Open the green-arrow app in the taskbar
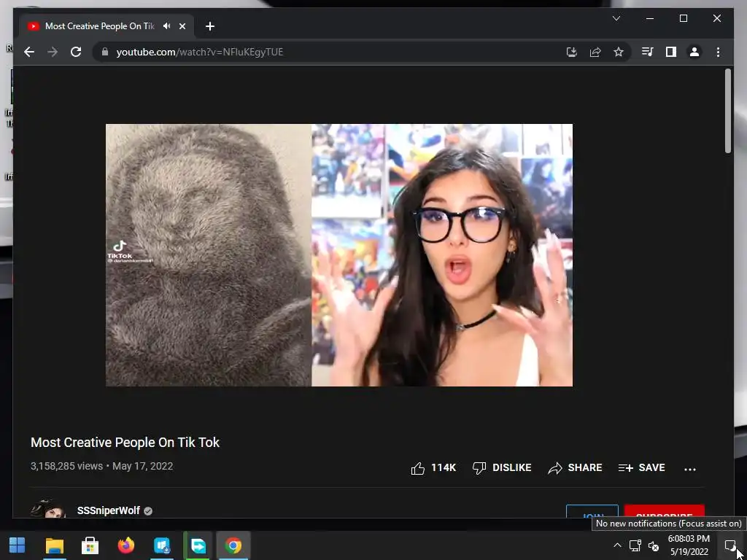 [198, 545]
